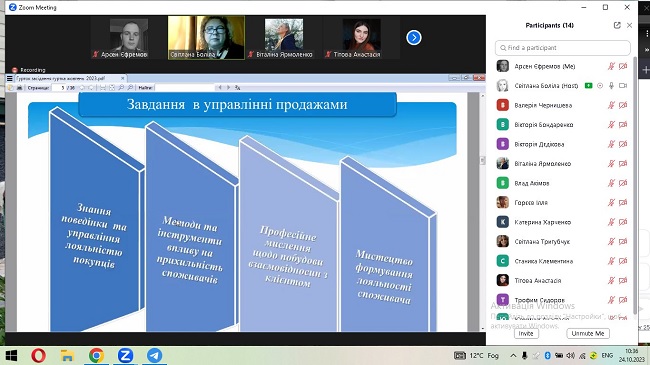The width and height of the screenshot is (650, 365).
Task: Click the Find a participant search field
Action: pyautogui.click(x=563, y=48)
